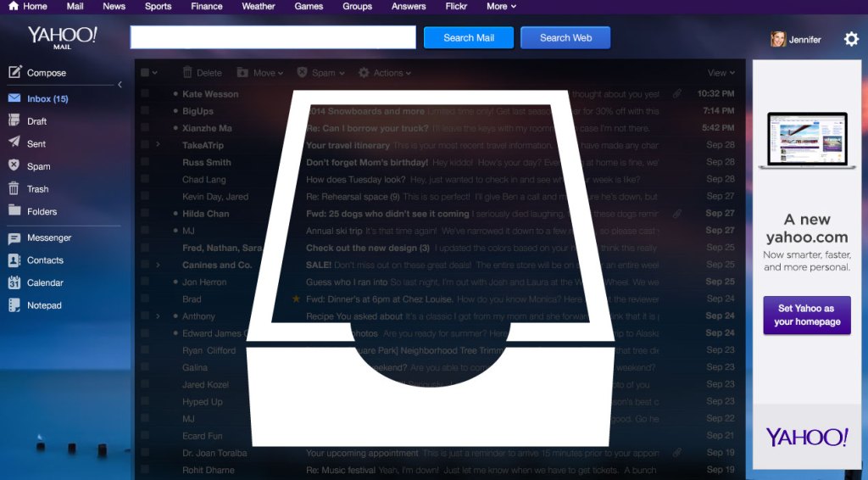Open the Trash folder
This screenshot has height=480, width=868.
[x=28, y=189]
